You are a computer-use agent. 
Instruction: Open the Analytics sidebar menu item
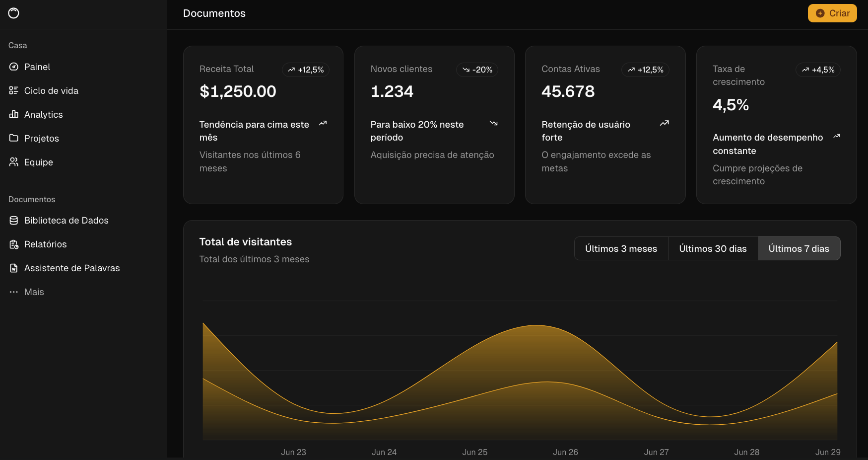coord(44,115)
